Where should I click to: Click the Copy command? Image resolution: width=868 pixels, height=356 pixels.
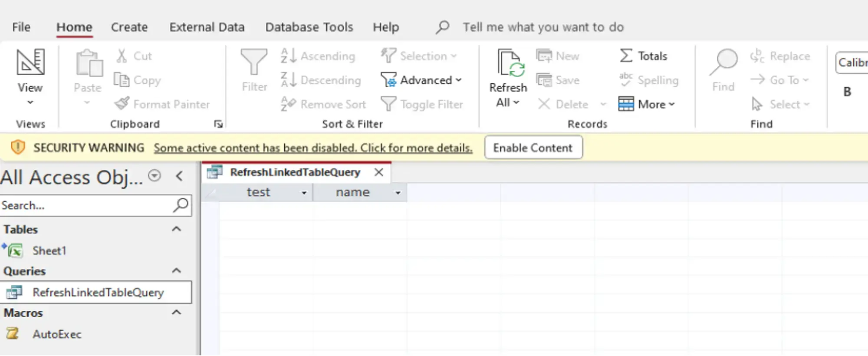pyautogui.click(x=137, y=80)
